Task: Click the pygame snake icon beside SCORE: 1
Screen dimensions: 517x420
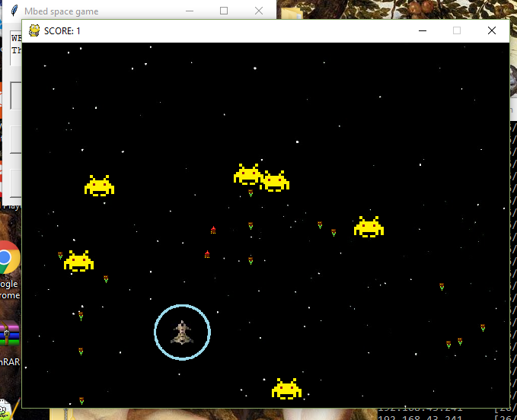Action: click(34, 30)
